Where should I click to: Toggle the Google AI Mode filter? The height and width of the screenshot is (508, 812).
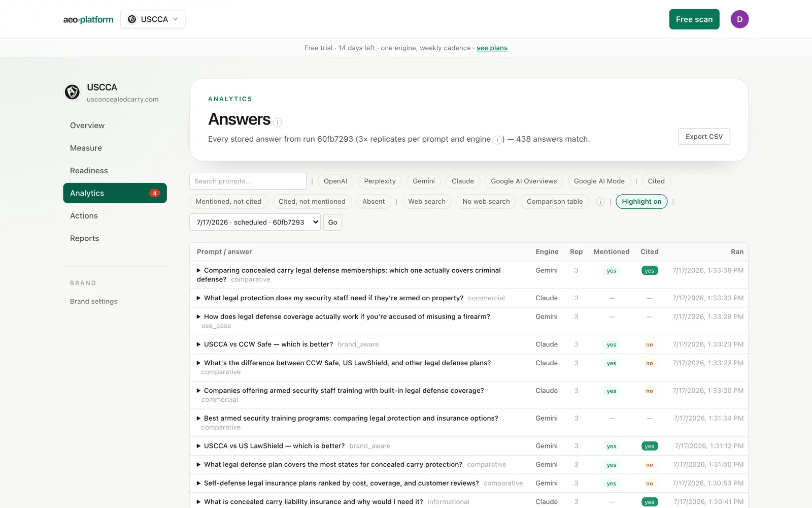599,181
